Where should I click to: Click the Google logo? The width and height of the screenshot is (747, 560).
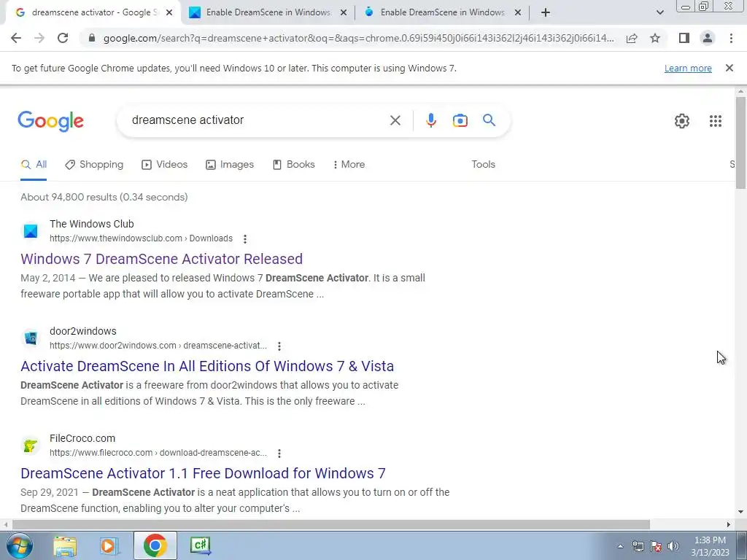pyautogui.click(x=50, y=122)
